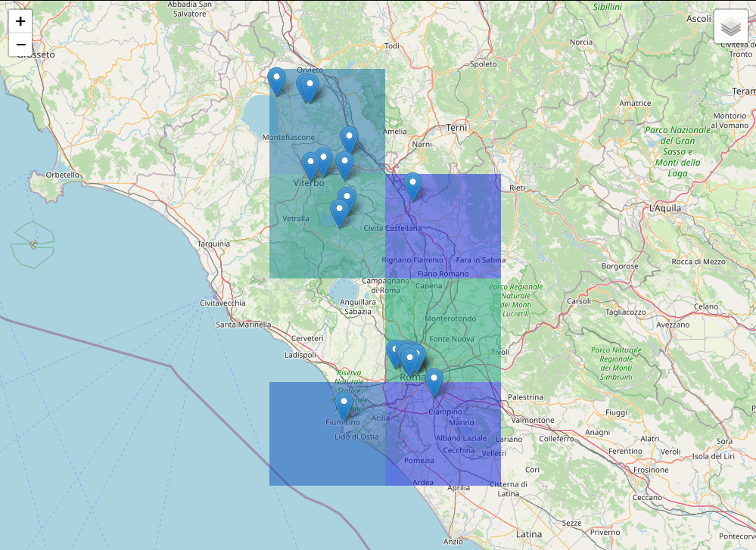756x550 pixels.
Task: Select the purple square over Pomezia
Action: [443, 433]
